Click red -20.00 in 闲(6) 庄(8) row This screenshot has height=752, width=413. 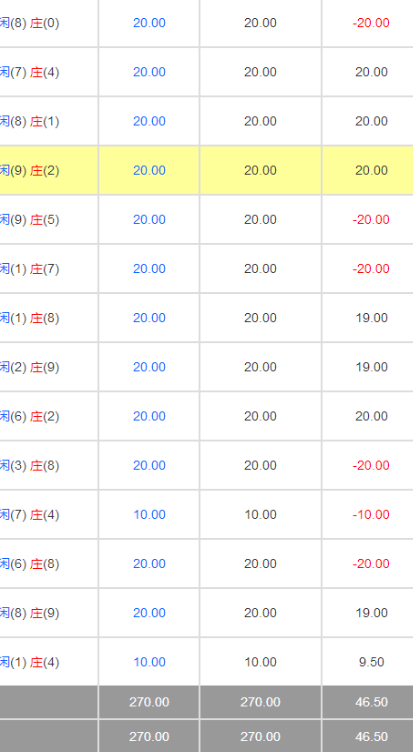[x=371, y=564]
